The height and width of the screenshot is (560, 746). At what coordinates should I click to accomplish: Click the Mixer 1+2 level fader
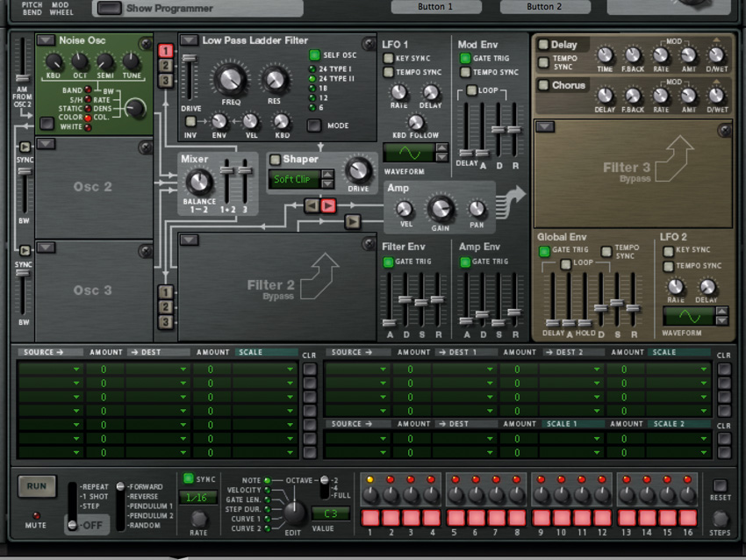(x=227, y=170)
